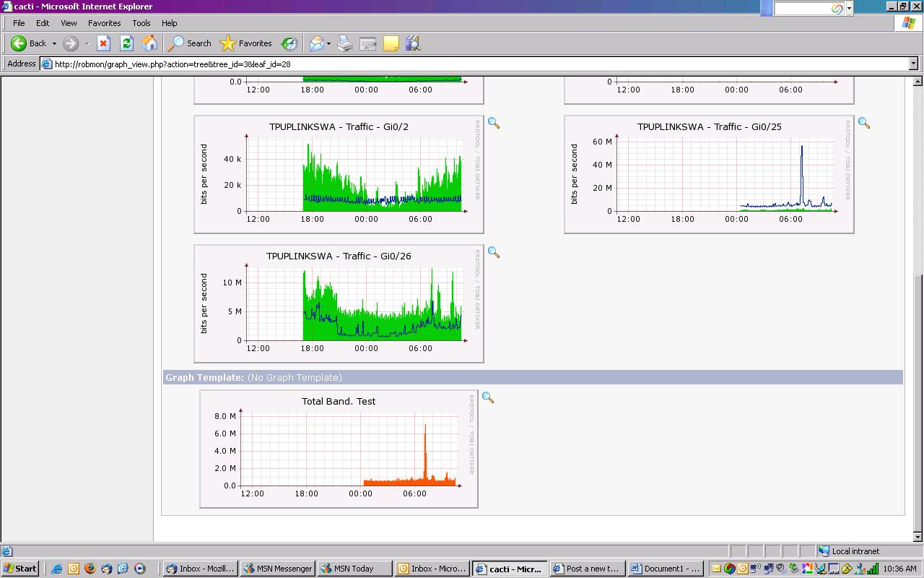Viewport: 924px width, 578px height.
Task: Switch to Inbox - Mozilla taskbar window
Action: [200, 569]
